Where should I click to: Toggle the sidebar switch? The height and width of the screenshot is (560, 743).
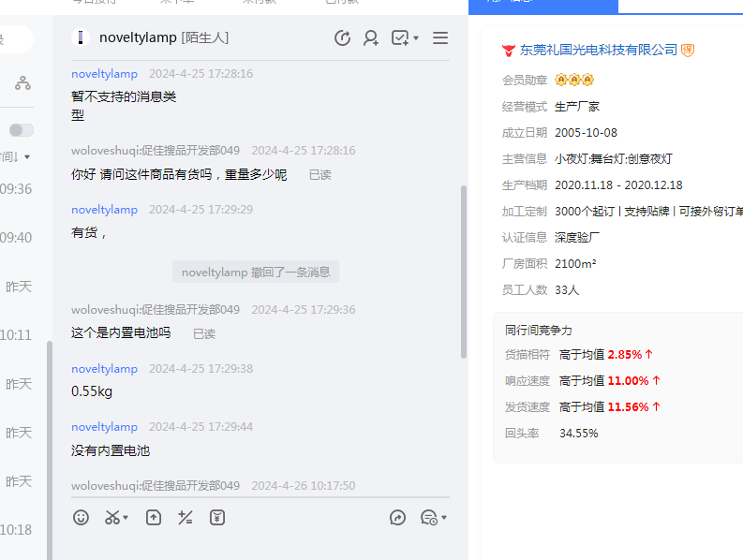pyautogui.click(x=22, y=130)
